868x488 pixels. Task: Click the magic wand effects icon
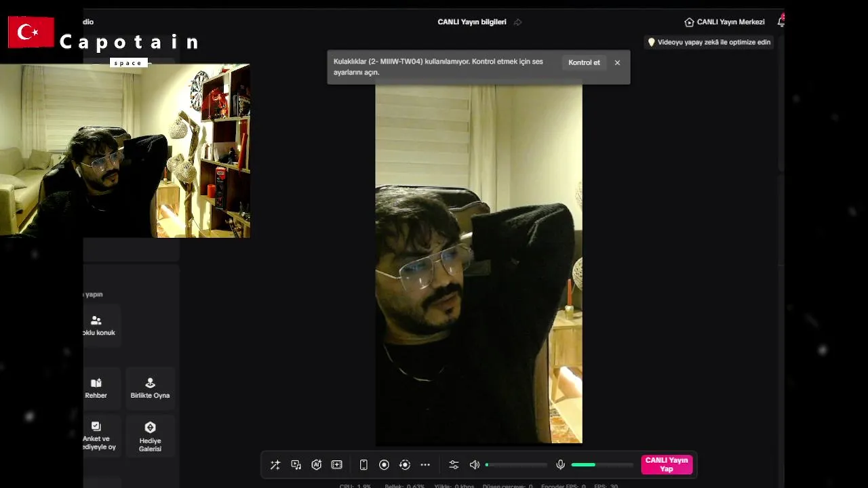click(x=275, y=465)
